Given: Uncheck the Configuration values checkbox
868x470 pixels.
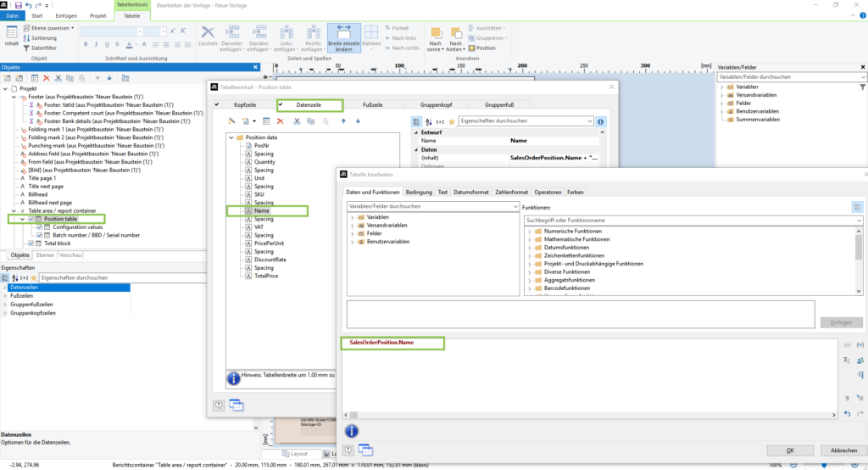Looking at the screenshot, I should click(39, 227).
